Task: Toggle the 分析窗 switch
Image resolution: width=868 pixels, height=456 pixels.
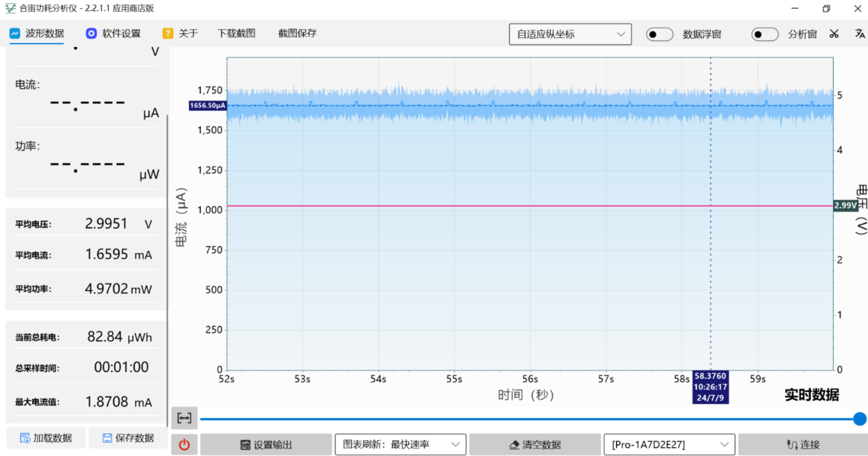Action: click(x=764, y=34)
